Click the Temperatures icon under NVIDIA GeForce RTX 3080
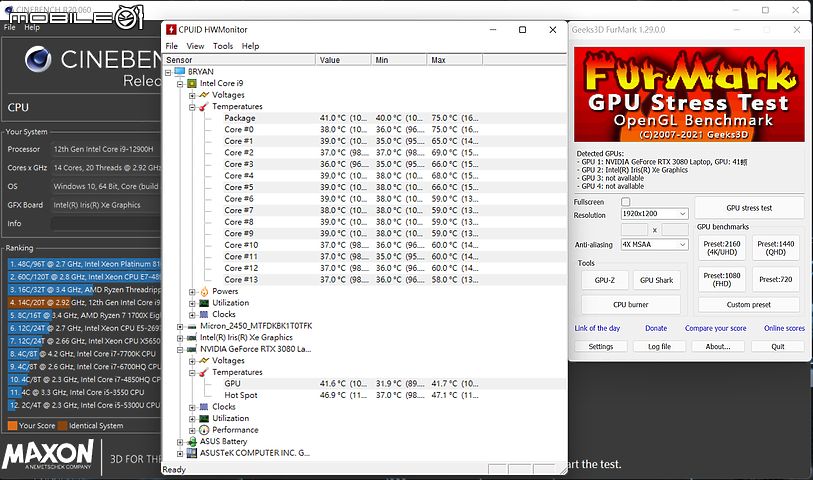Screen dimensions: 813x480 pos(204,372)
